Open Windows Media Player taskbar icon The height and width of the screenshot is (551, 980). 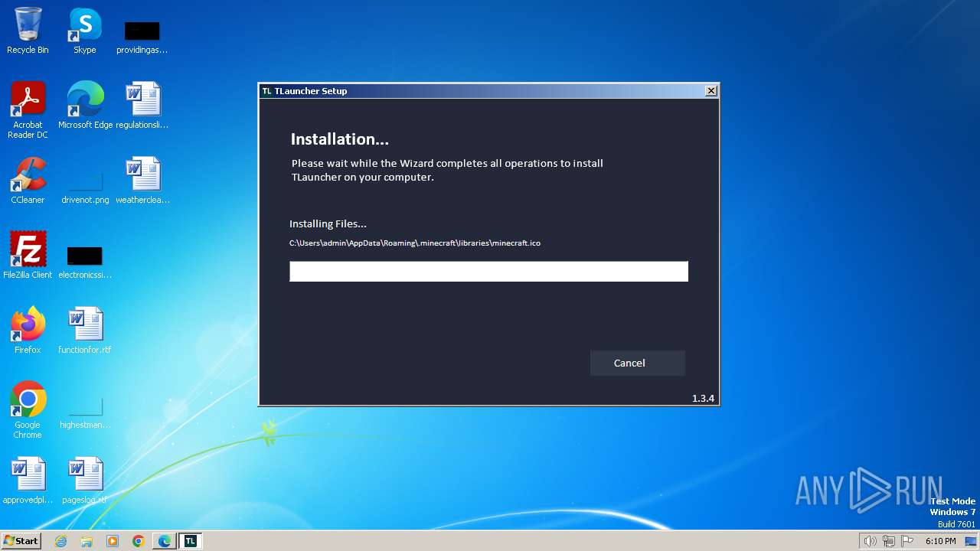[x=113, y=541]
